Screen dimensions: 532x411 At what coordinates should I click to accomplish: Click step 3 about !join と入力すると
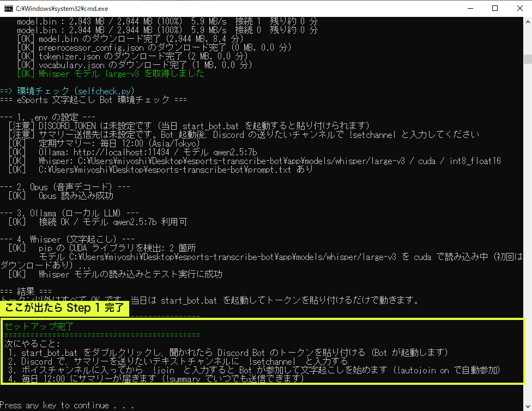[x=254, y=370]
